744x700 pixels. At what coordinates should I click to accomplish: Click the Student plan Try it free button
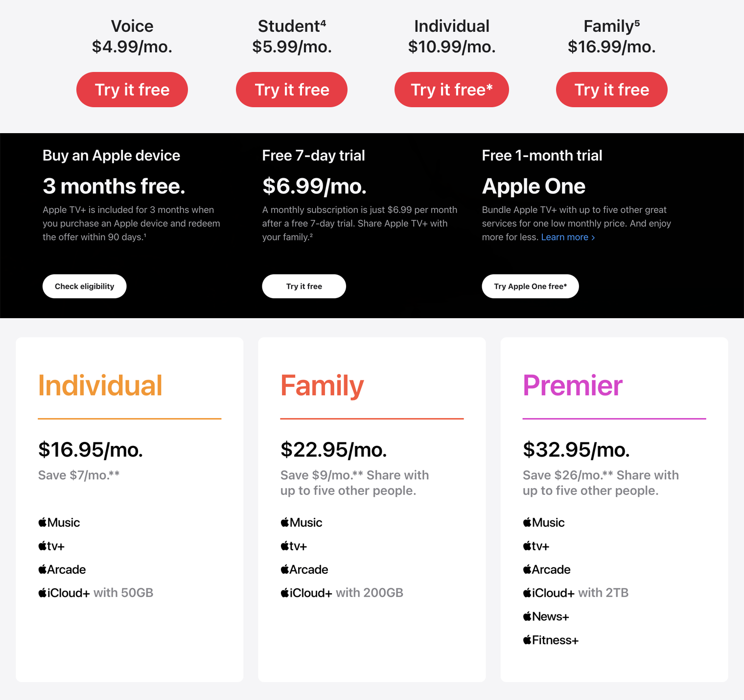click(292, 90)
